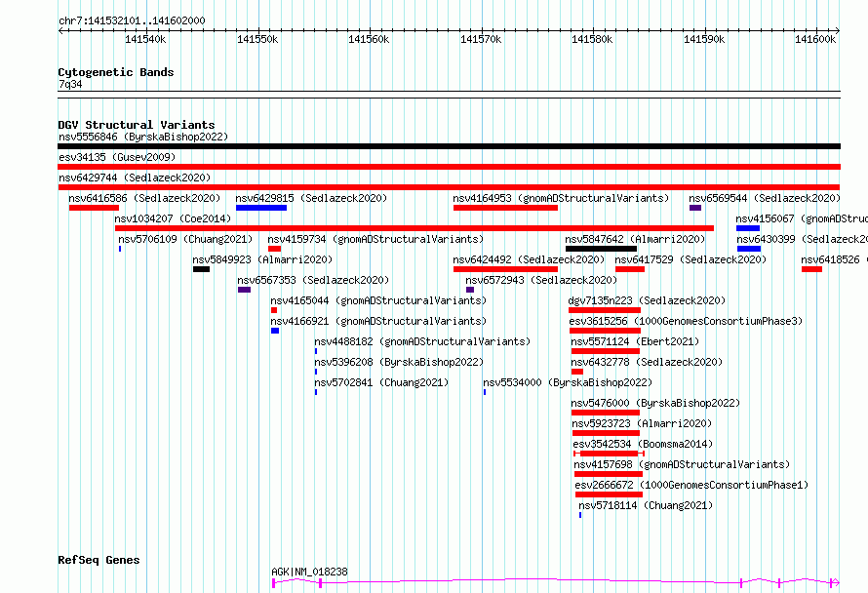Open nsv5849923 (Almarri2020) label

pyautogui.click(x=262, y=259)
